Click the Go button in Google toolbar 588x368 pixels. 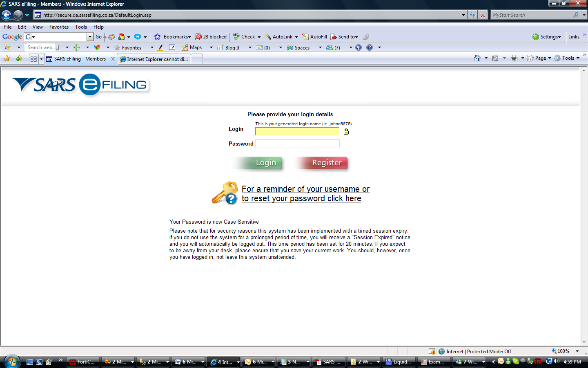click(98, 37)
